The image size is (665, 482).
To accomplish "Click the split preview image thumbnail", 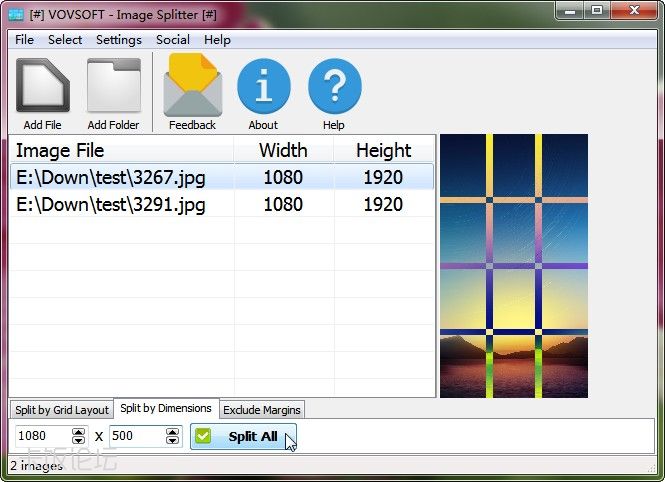I will point(514,266).
